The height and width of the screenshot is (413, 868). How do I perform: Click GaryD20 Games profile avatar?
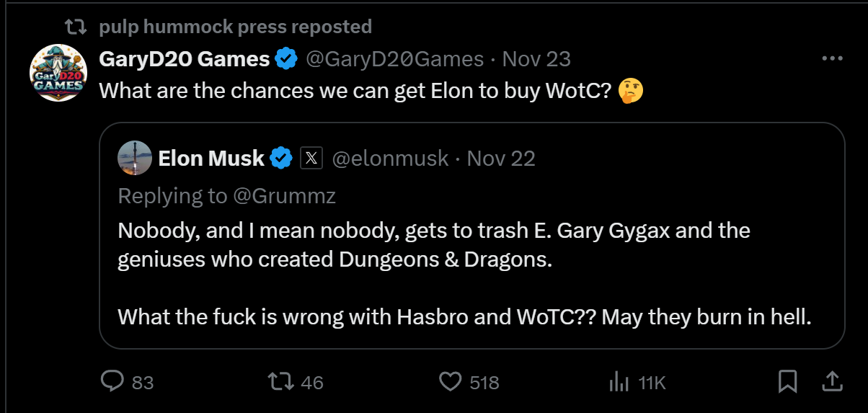58,74
